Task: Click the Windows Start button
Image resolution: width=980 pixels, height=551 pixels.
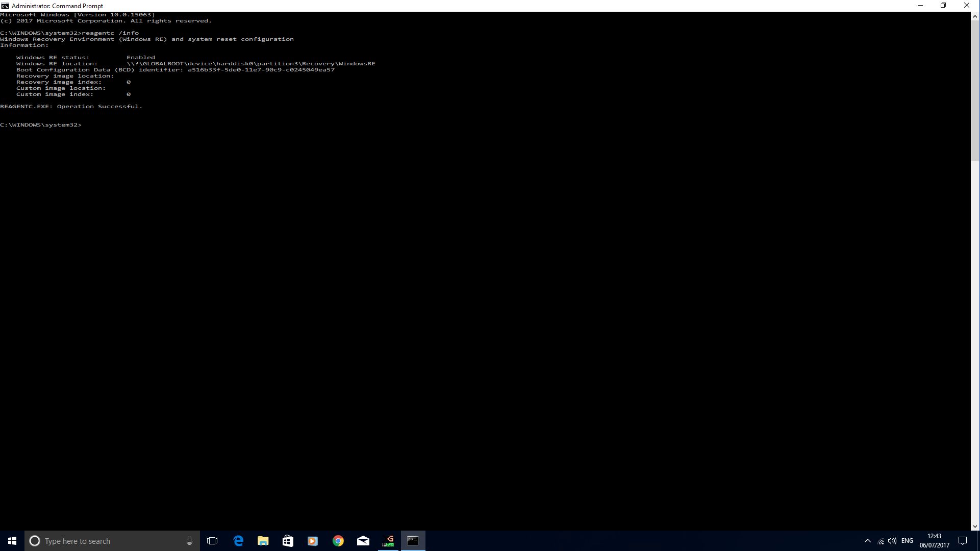Action: [12, 541]
